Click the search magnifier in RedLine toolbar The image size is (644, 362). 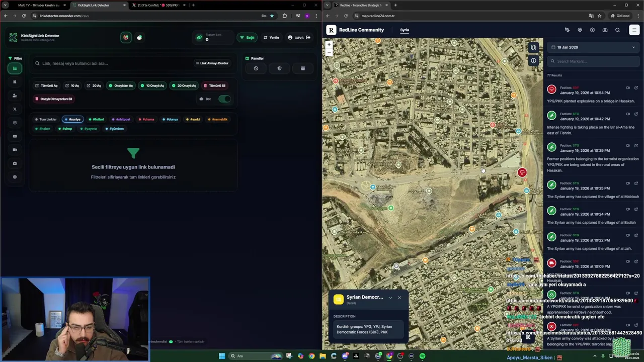coord(617,30)
